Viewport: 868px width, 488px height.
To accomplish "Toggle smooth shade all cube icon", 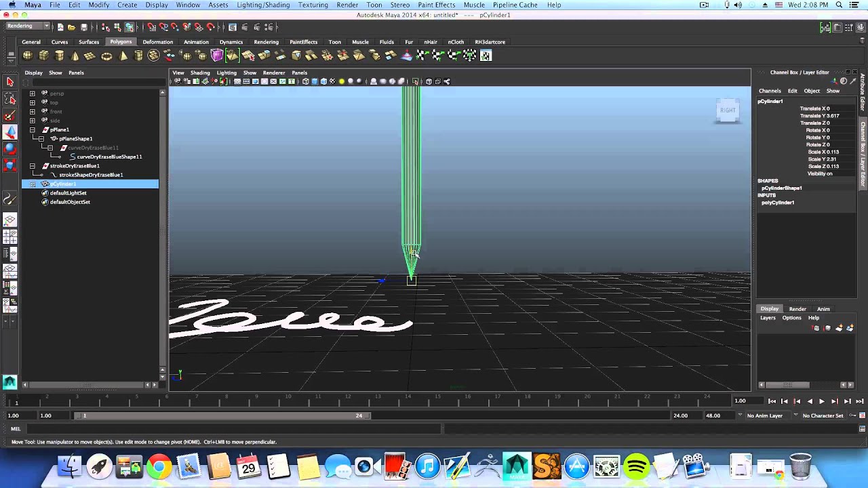I will point(314,81).
